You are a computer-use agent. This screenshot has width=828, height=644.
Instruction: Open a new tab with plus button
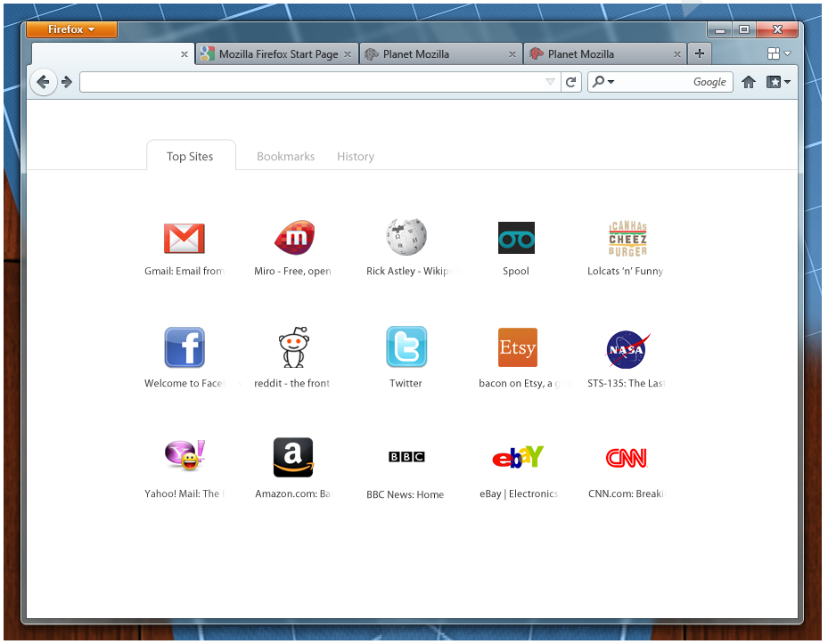[x=700, y=53]
